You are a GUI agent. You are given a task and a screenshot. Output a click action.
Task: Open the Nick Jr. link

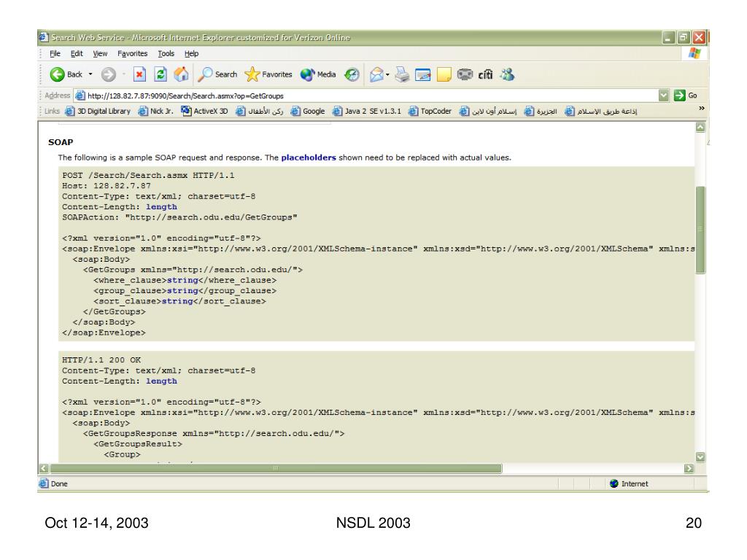[x=156, y=112]
